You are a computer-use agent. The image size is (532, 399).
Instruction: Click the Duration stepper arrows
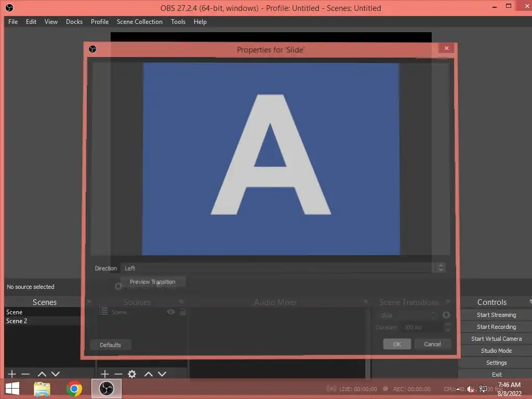coord(447,327)
